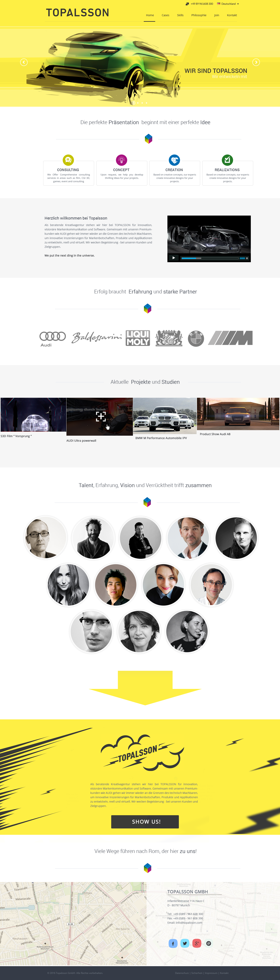Open the Impressum footer link
The height and width of the screenshot is (980, 280).
211,973
